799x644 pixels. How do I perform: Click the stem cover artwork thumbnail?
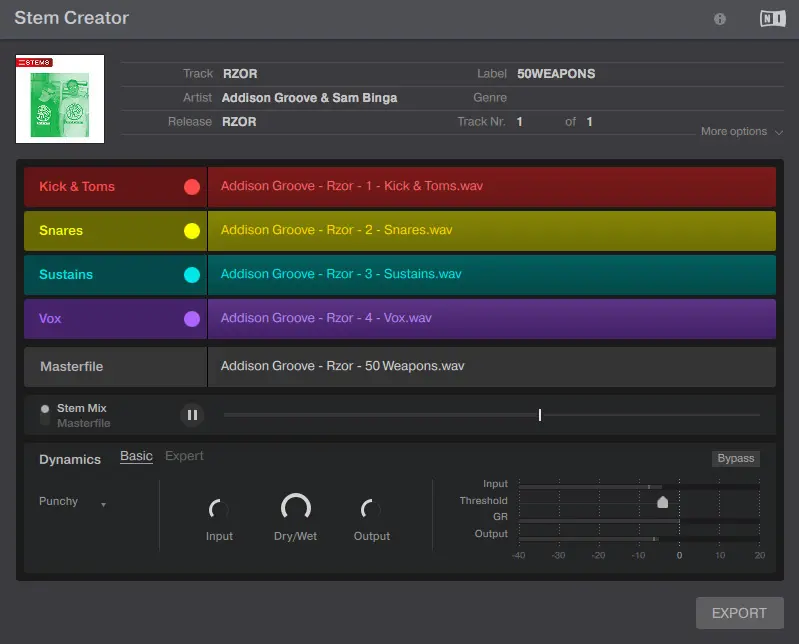pyautogui.click(x=60, y=98)
